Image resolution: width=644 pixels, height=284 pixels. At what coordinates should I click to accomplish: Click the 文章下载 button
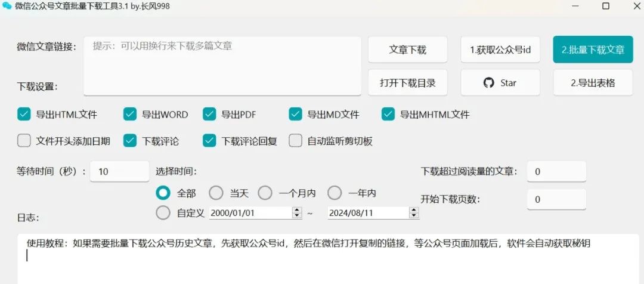[x=407, y=50]
